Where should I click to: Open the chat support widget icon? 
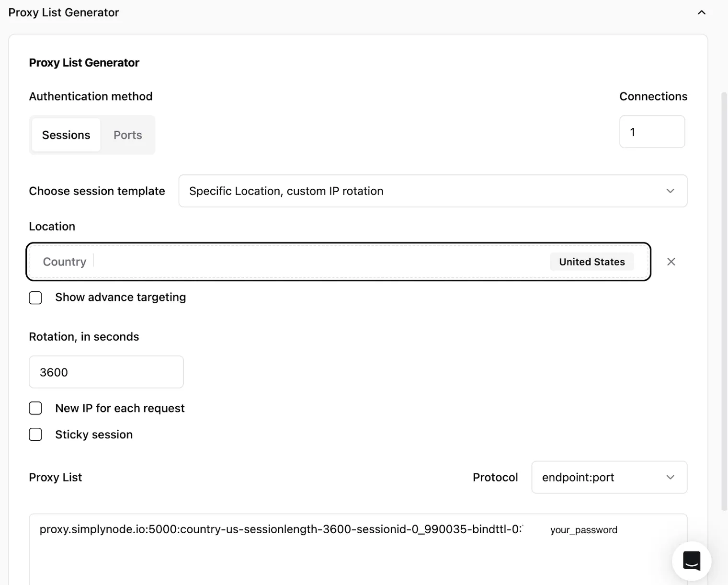(692, 561)
